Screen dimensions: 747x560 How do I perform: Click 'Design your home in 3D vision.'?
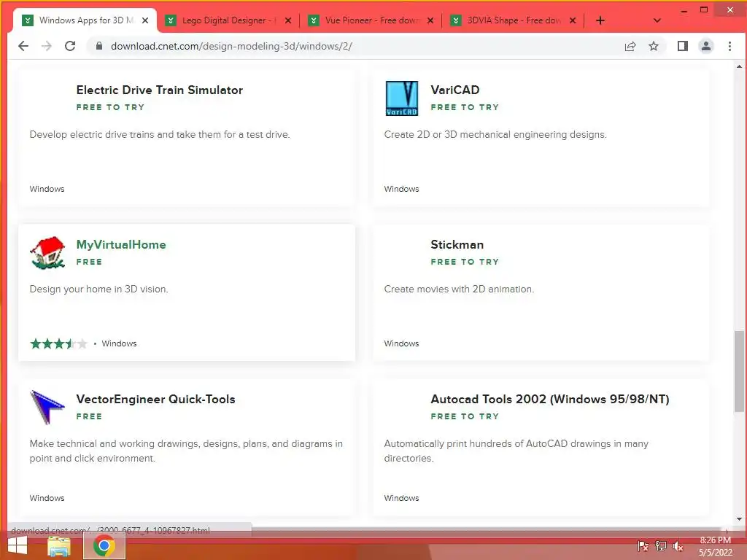[x=98, y=289]
